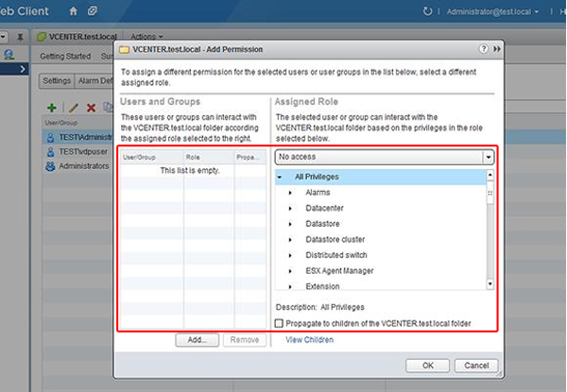Click the VCENTER.test.local vCenter icon

click(x=42, y=37)
